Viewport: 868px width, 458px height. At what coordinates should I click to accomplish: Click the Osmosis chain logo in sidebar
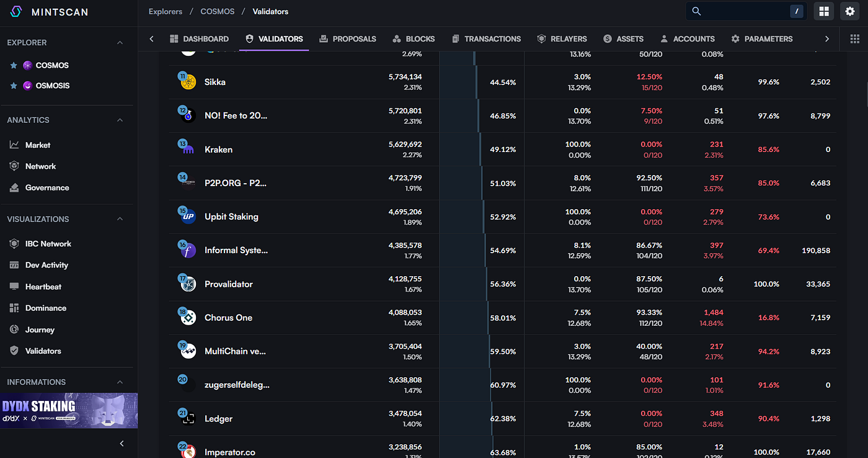(27, 86)
